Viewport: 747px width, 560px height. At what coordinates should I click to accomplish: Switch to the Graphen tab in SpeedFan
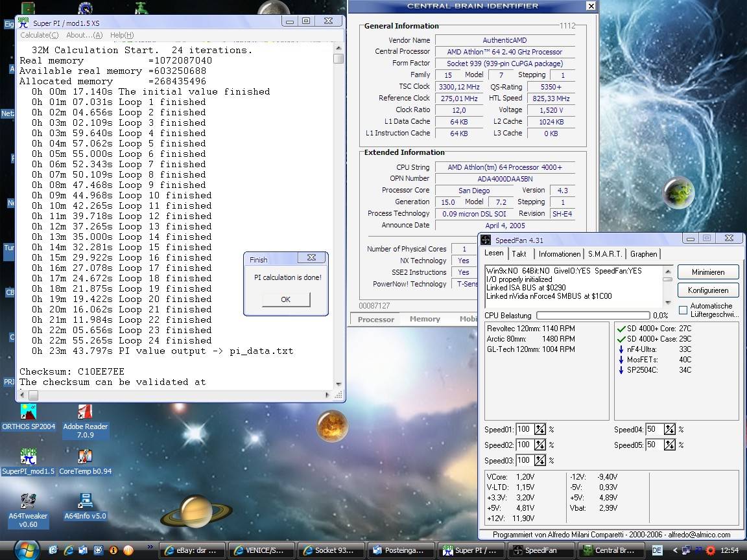[x=644, y=254]
